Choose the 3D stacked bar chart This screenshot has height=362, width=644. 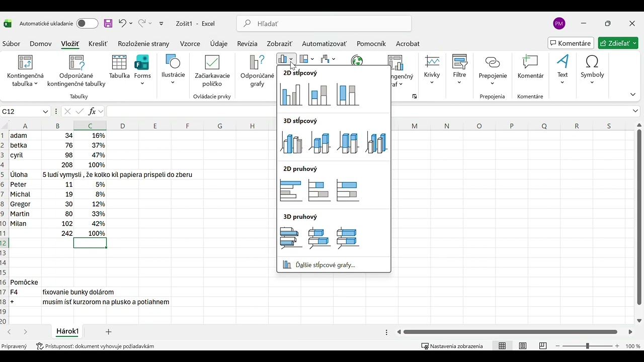pyautogui.click(x=319, y=238)
